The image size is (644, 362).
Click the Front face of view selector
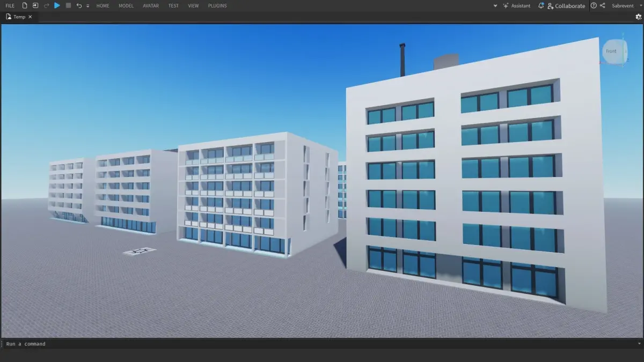(611, 51)
